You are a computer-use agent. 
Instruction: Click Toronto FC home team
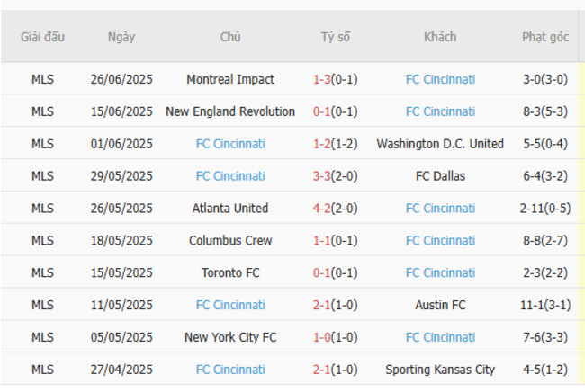(230, 273)
